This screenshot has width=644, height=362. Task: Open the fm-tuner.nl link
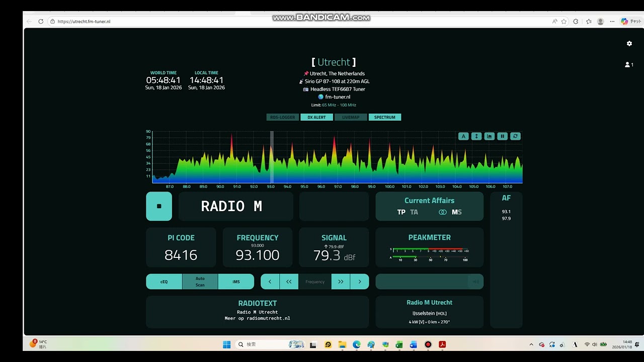(x=338, y=97)
